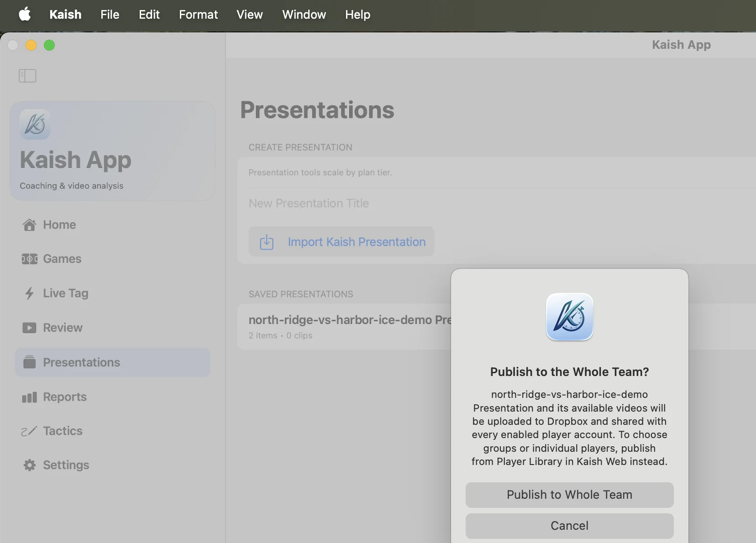Click Import Kaish Presentation
Viewport: 756px width, 543px height.
point(341,242)
